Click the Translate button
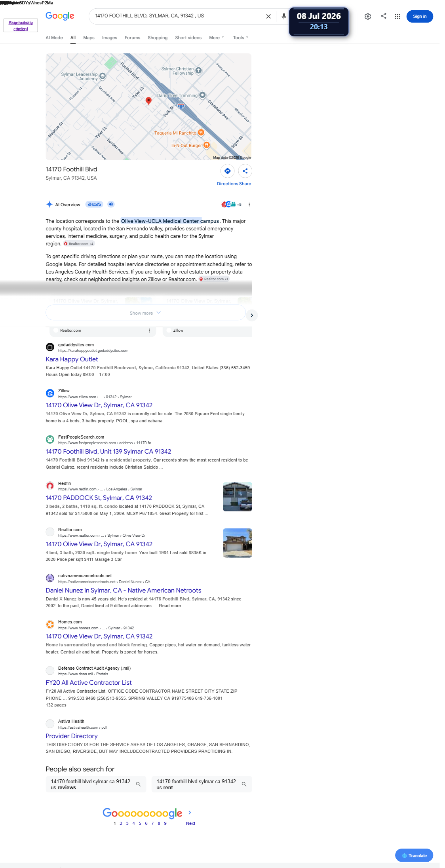 [414, 855]
